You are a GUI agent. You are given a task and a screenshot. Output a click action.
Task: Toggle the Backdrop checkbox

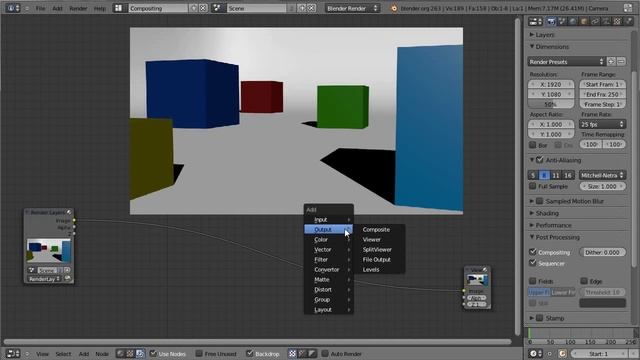pyautogui.click(x=250, y=353)
